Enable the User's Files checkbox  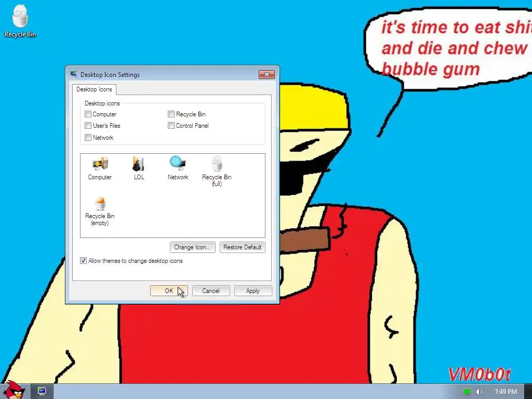tap(88, 126)
